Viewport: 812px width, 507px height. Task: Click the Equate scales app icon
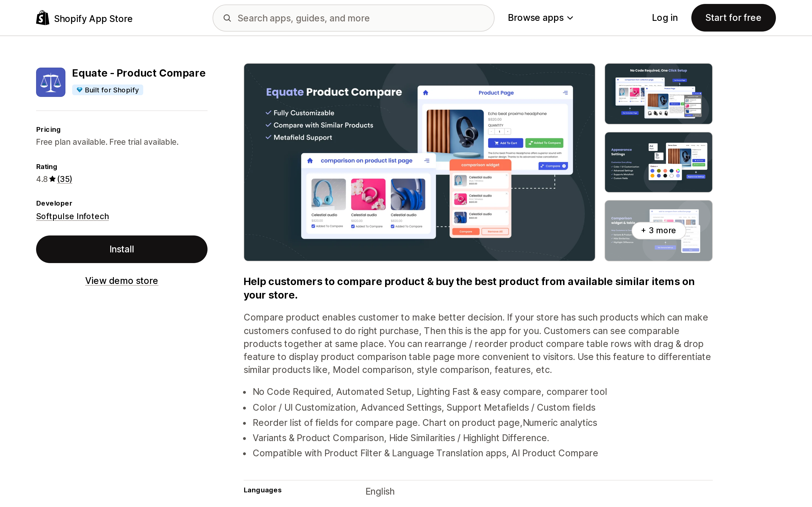click(x=51, y=82)
